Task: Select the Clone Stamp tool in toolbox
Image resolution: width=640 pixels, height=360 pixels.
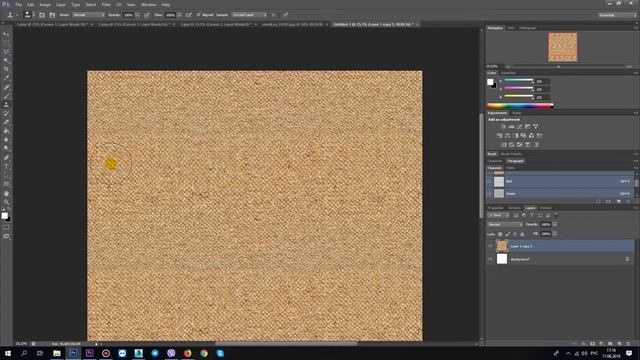Action: (x=6, y=105)
